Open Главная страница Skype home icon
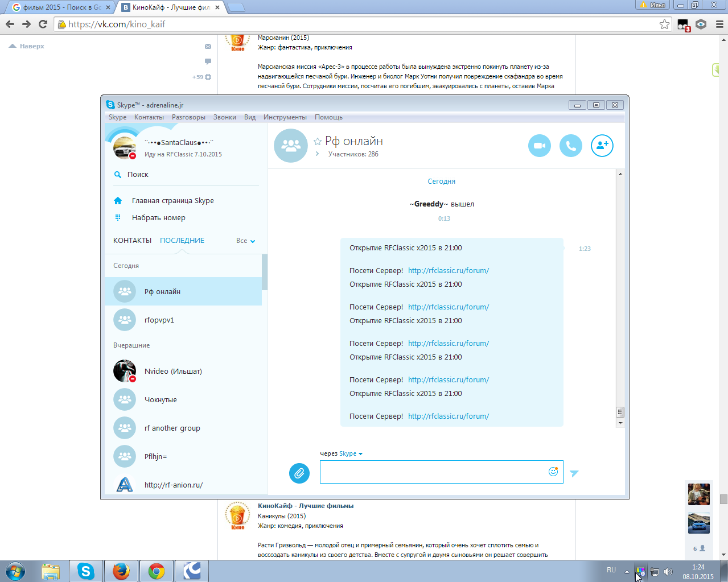 click(x=118, y=201)
